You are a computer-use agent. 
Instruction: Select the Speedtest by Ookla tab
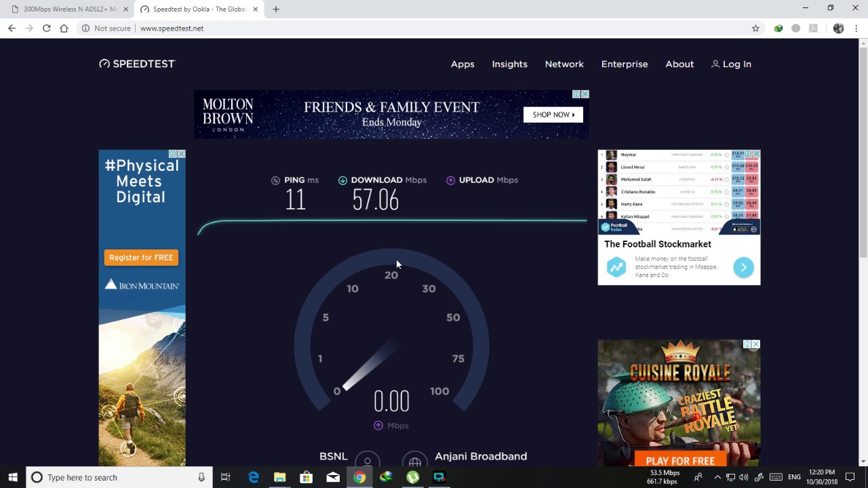pos(200,9)
